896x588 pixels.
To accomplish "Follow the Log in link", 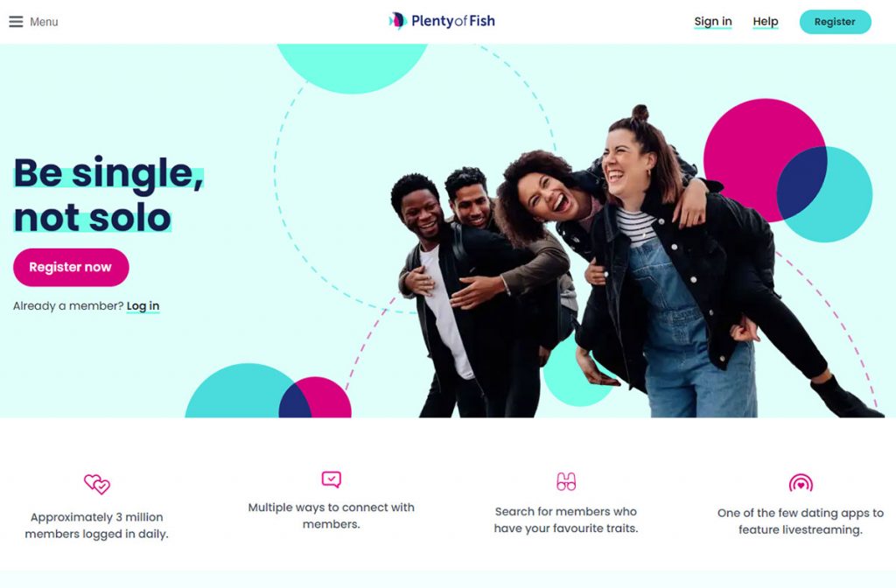I will pyautogui.click(x=143, y=306).
